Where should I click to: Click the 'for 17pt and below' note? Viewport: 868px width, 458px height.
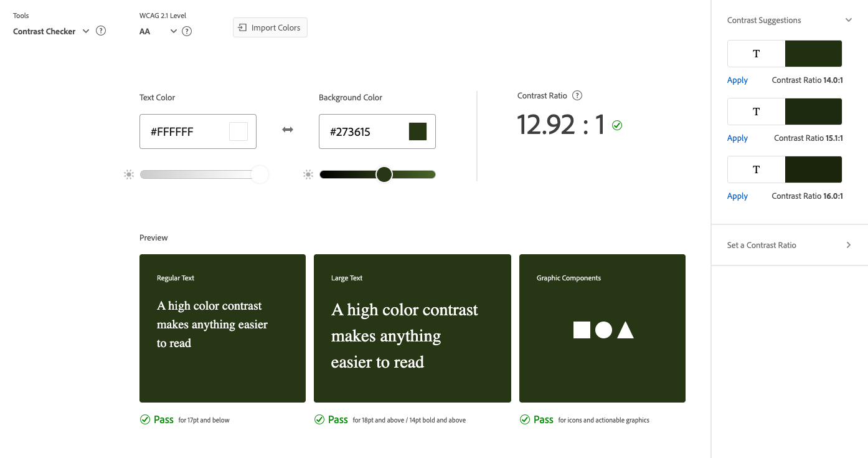pyautogui.click(x=204, y=420)
